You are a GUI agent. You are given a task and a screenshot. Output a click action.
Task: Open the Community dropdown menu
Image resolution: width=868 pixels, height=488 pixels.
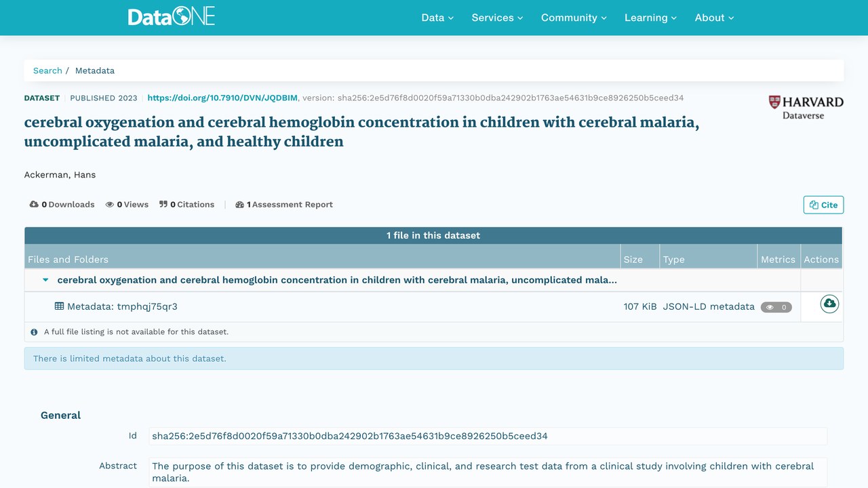click(574, 18)
